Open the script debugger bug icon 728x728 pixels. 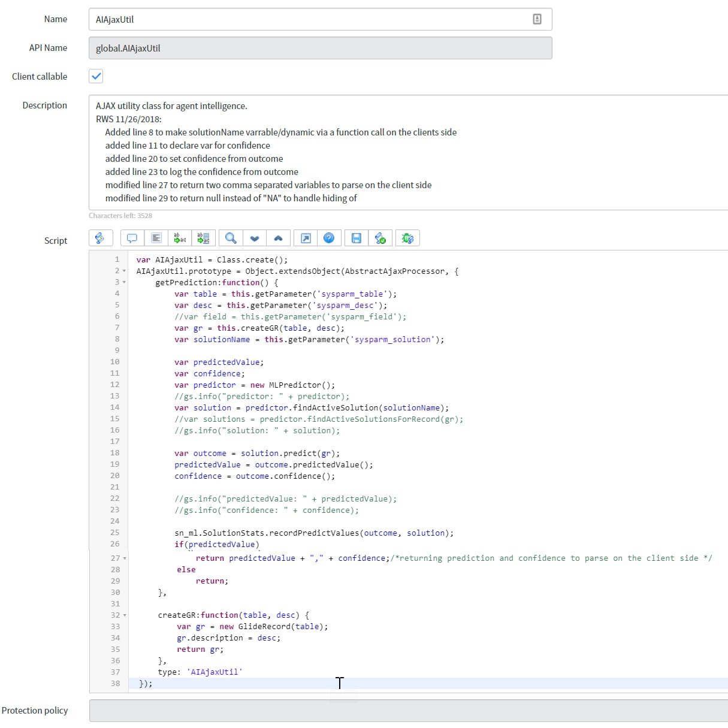click(407, 238)
